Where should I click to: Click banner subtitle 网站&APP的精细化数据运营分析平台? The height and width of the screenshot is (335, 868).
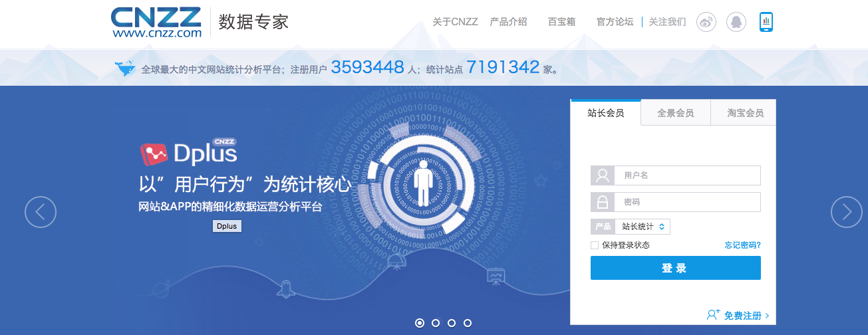[x=230, y=207]
